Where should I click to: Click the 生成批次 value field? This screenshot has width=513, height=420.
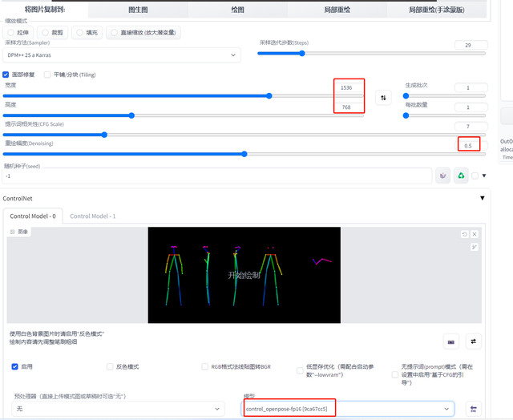point(471,87)
